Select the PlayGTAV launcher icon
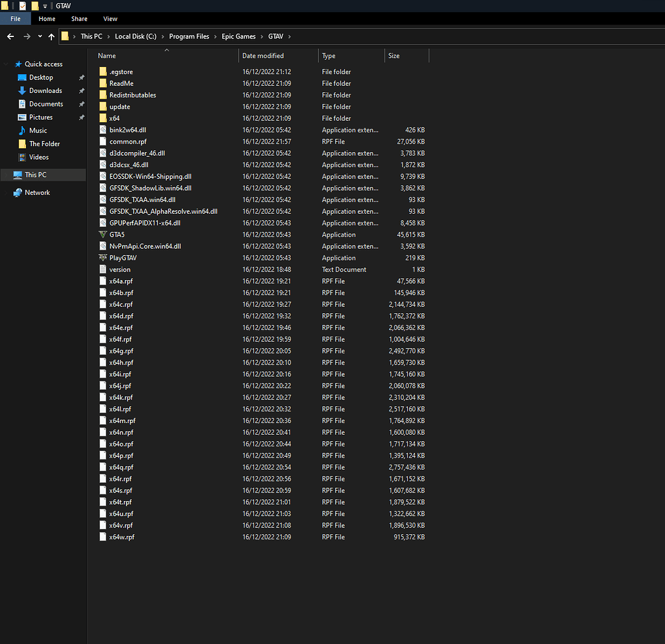 pos(103,258)
